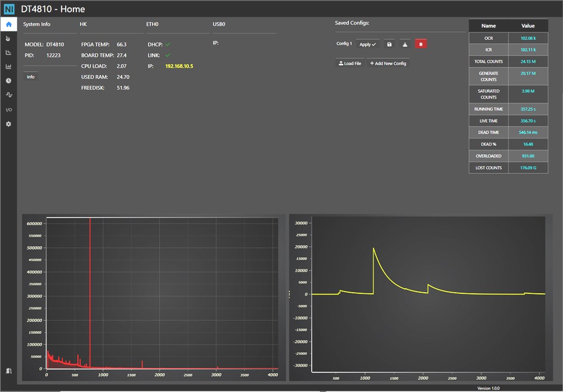
Task: Click the FPGA TEMP value 66.3
Action: pos(122,44)
